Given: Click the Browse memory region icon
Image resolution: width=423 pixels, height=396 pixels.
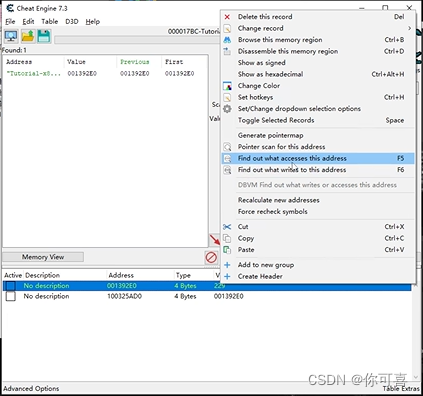Looking at the screenshot, I should 227,40.
